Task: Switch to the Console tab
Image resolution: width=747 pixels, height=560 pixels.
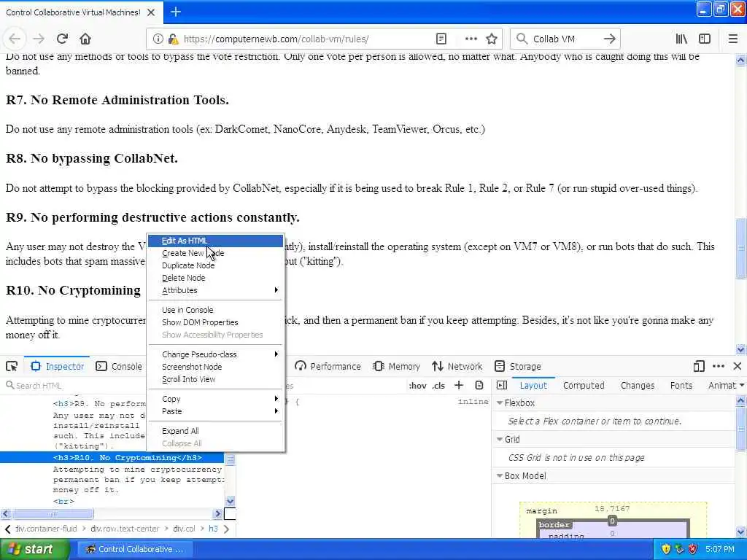Action: 119,366
